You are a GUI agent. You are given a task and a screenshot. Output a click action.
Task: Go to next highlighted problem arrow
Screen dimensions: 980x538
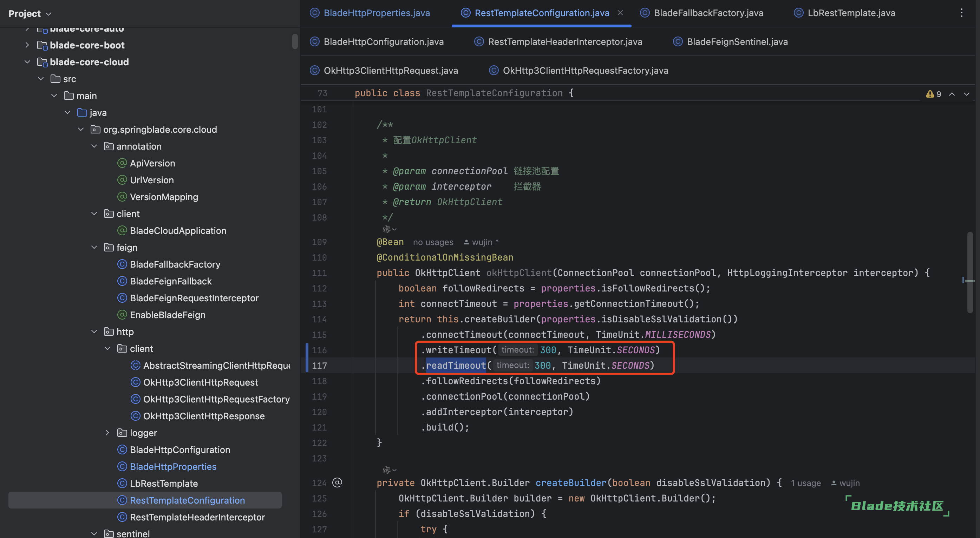967,94
